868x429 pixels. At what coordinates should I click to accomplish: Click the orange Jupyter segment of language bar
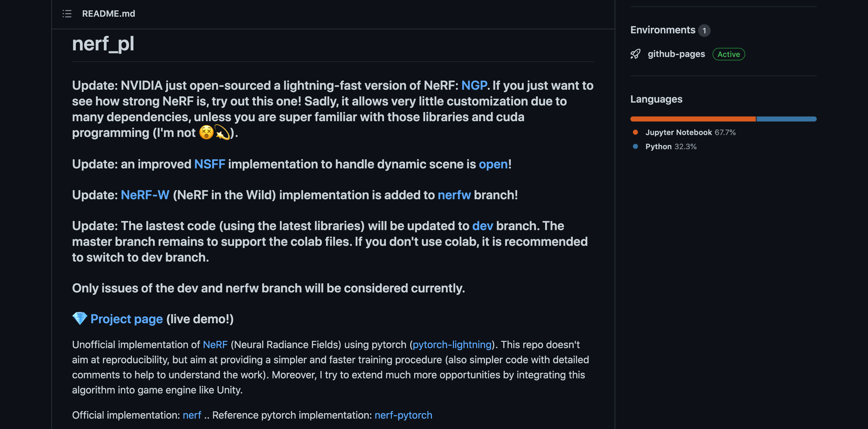pyautogui.click(x=693, y=119)
